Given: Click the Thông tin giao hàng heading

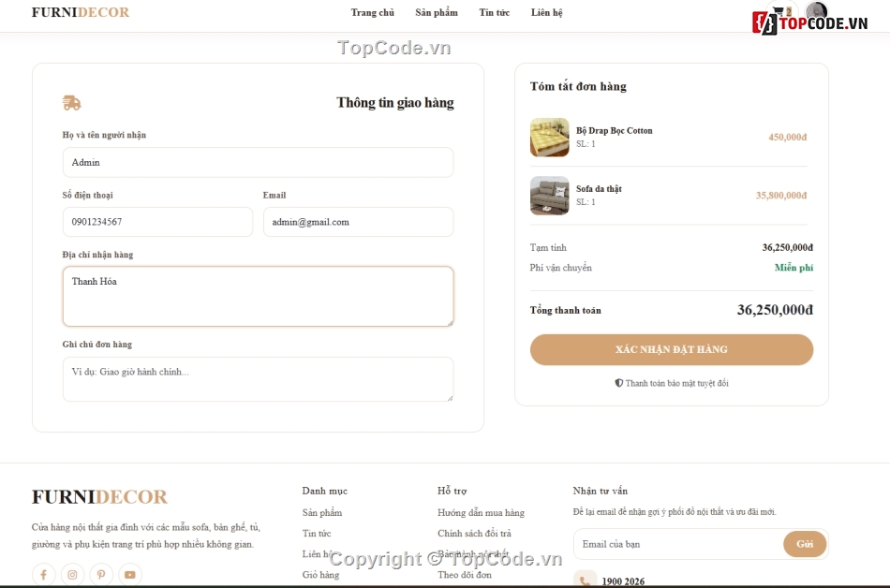Looking at the screenshot, I should pos(395,103).
